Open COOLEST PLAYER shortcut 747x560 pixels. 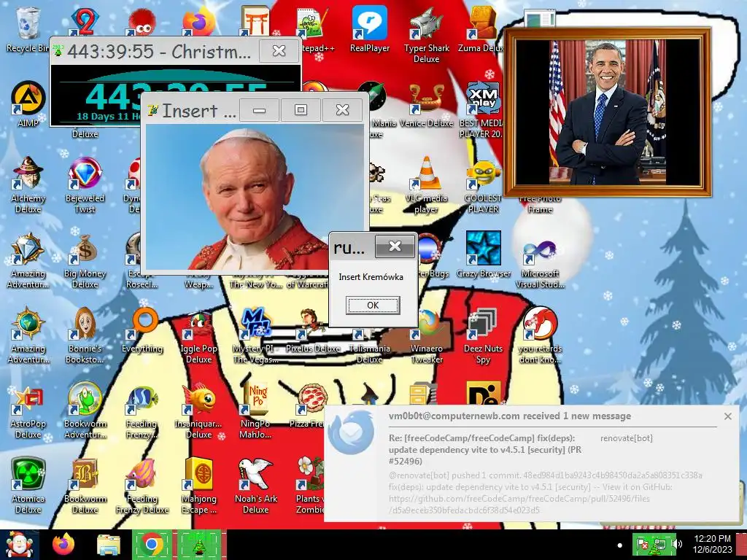pyautogui.click(x=483, y=184)
